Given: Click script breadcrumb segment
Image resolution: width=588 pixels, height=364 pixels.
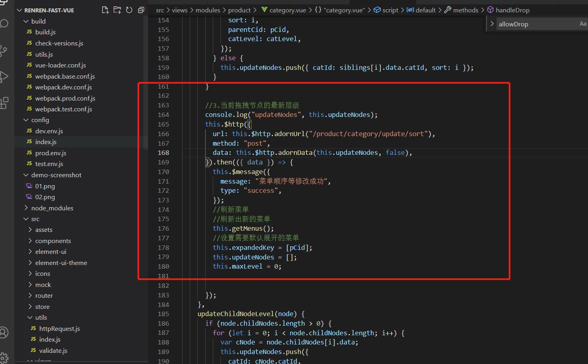Looking at the screenshot, I should click(386, 10).
